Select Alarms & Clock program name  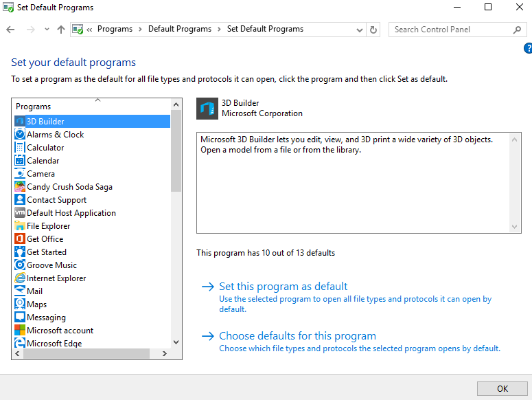point(56,135)
